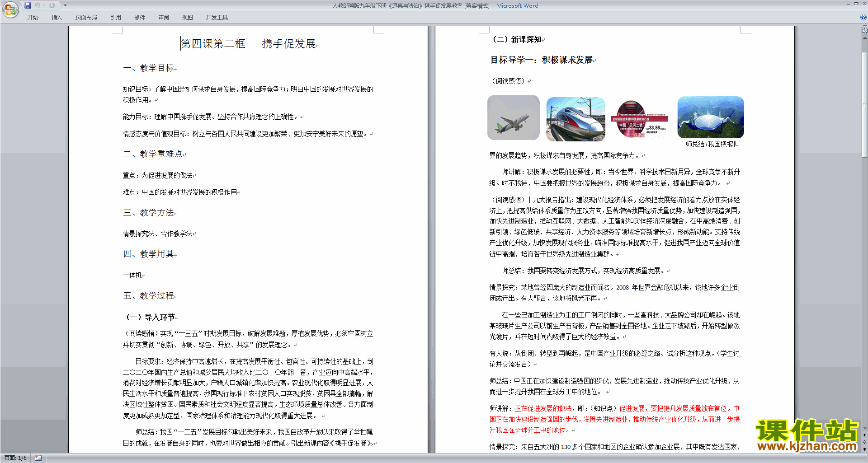The width and height of the screenshot is (868, 463).
Task: Click the macro recording status bar icon
Action: click(38, 458)
